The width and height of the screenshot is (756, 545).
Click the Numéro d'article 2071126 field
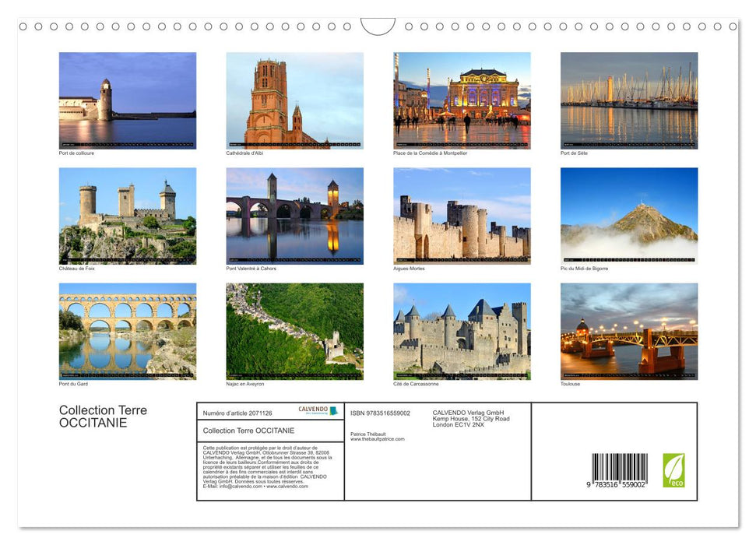pyautogui.click(x=237, y=413)
